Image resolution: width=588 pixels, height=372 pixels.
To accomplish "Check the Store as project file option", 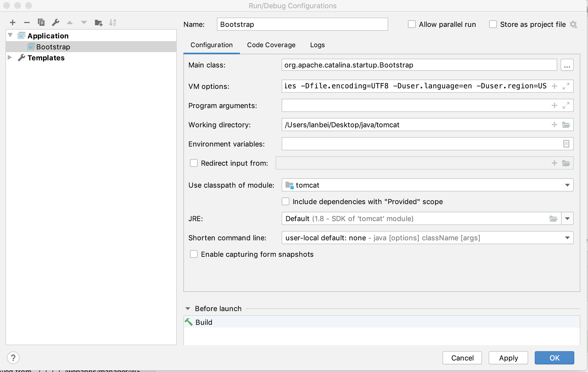I will tap(493, 24).
